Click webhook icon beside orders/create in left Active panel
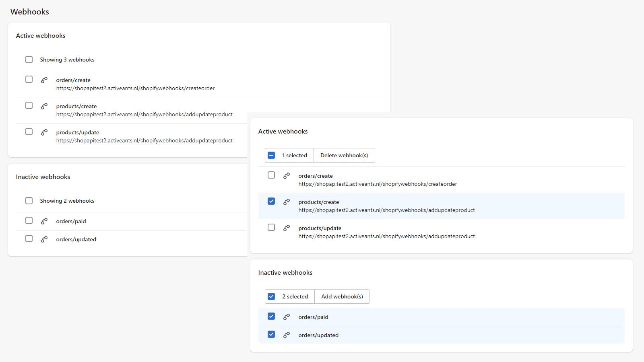This screenshot has width=644, height=362. point(44,80)
